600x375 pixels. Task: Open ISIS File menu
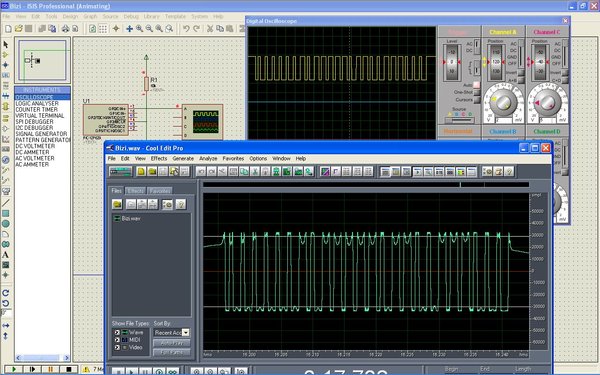(x=6, y=16)
